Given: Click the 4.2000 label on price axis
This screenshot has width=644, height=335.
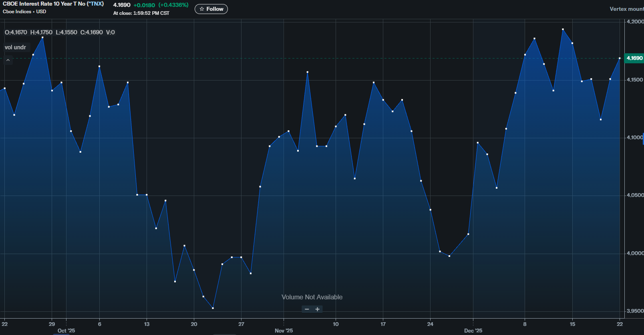Looking at the screenshot, I should [x=635, y=22].
